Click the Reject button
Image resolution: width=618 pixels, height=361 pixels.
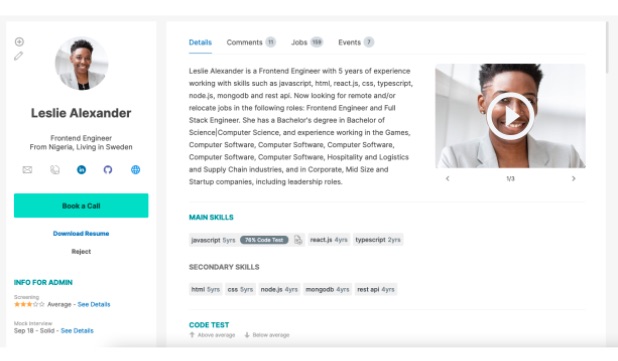(81, 251)
